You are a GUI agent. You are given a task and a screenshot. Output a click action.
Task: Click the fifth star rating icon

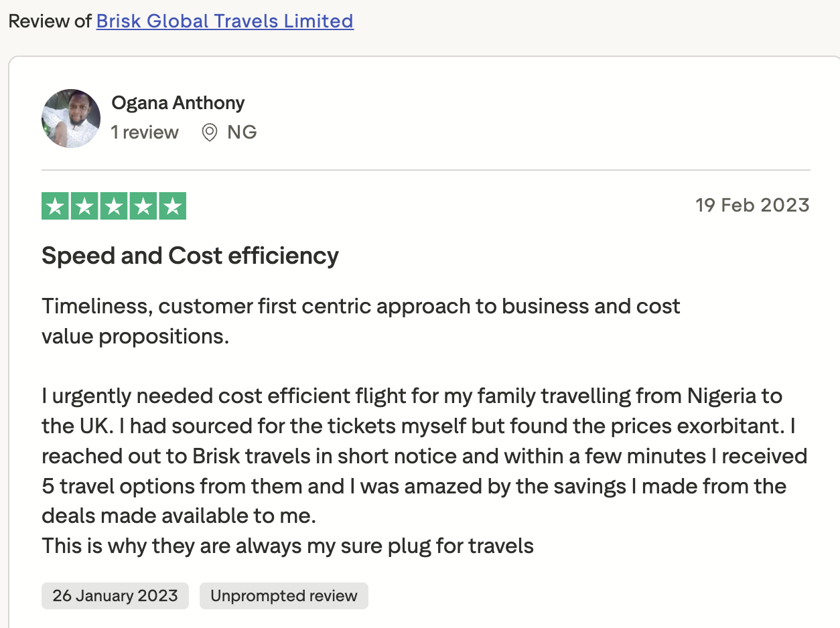172,206
